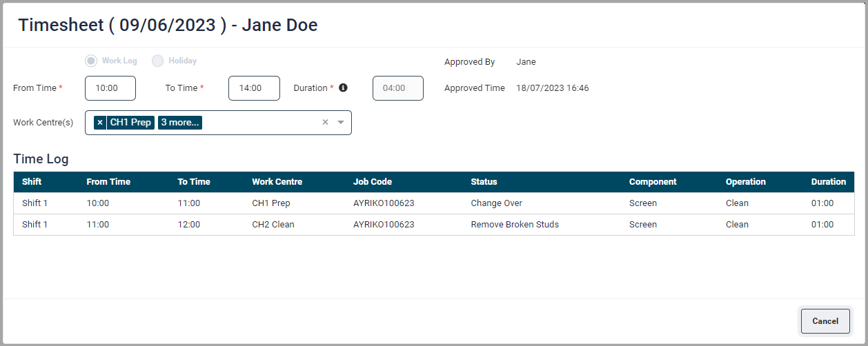Clear all selected work centres

click(x=325, y=123)
